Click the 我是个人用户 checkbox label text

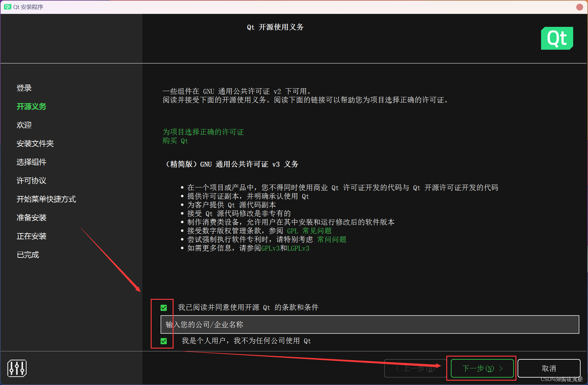pos(246,341)
